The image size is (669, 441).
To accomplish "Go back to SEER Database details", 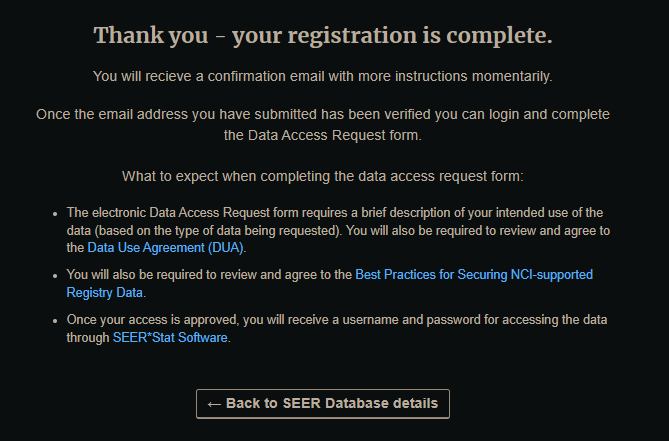I will [x=323, y=403].
